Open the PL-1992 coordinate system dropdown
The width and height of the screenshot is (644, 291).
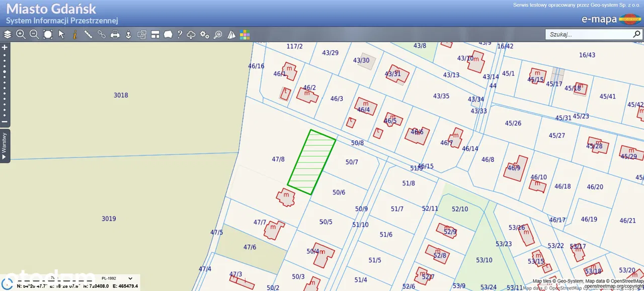(117, 278)
